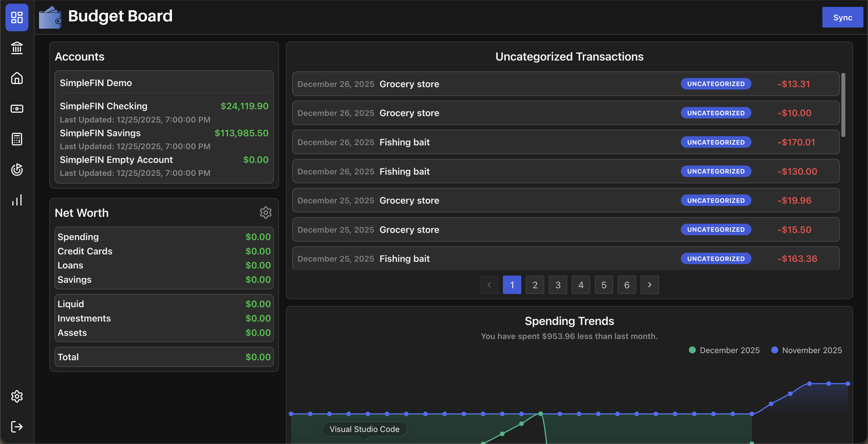Click the last November data point on chart
Image resolution: width=868 pixels, height=444 pixels.
(x=848, y=383)
